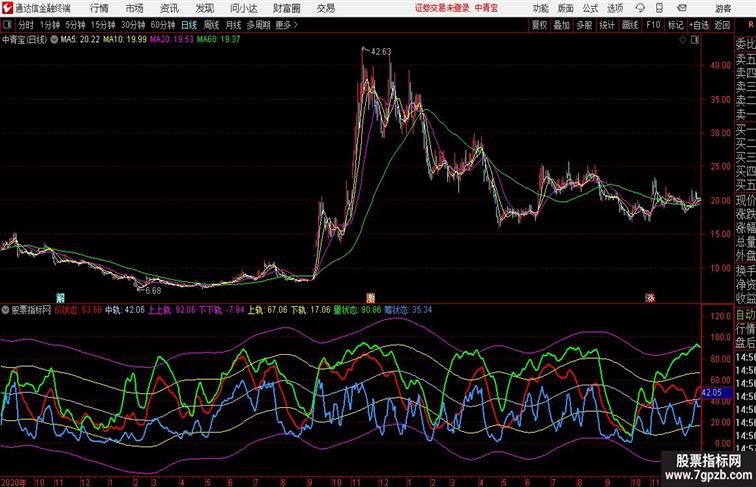
Task: Click the 多股 multi-stock button
Action: point(584,25)
